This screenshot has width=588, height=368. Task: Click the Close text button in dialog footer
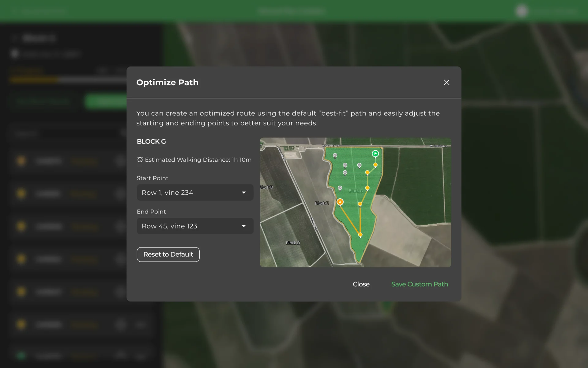click(361, 284)
